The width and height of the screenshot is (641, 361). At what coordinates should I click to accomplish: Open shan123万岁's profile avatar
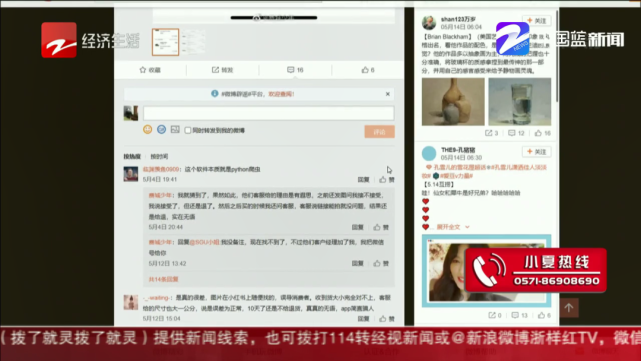[429, 23]
